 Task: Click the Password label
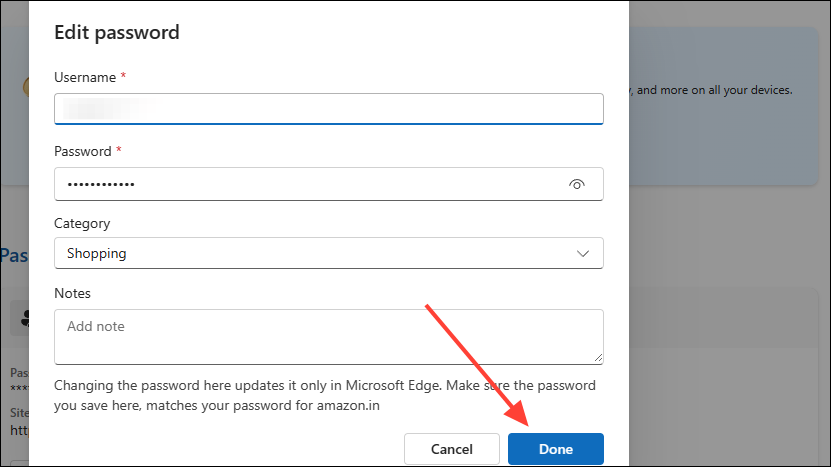[83, 151]
